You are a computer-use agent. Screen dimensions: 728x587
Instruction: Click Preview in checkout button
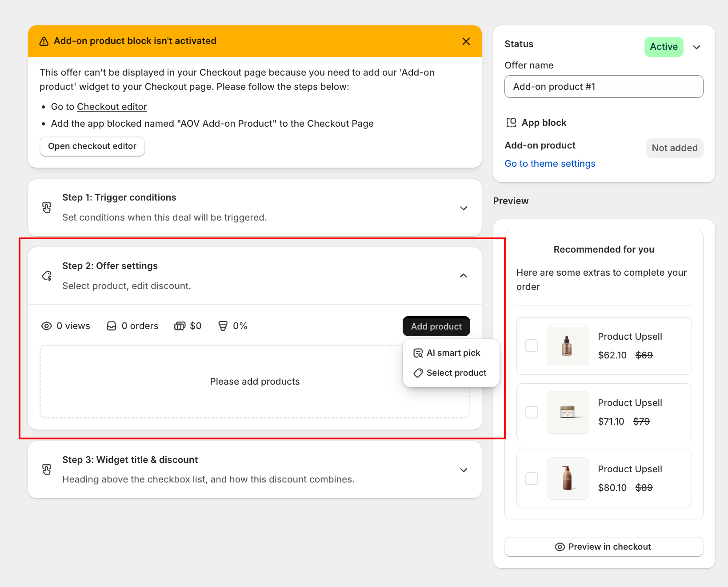tap(604, 547)
